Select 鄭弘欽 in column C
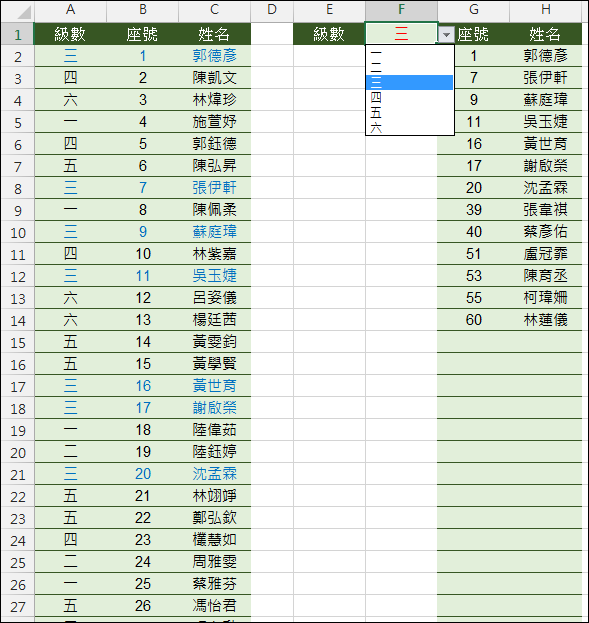The width and height of the screenshot is (589, 623). click(x=215, y=518)
